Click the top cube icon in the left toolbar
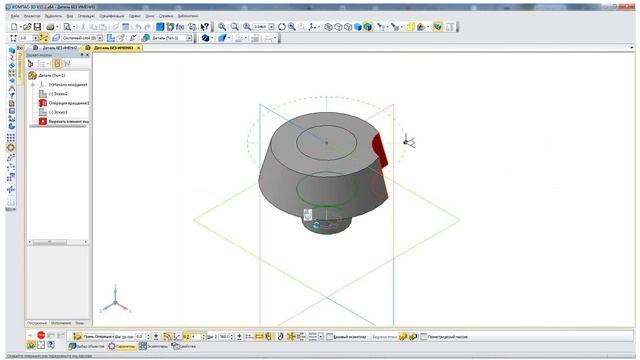 tap(11, 51)
